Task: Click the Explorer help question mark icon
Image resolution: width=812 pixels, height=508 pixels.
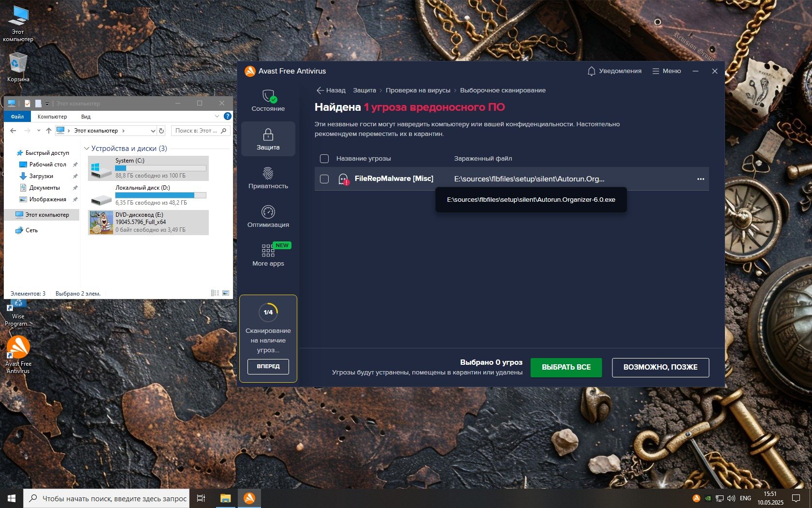Action: point(228,116)
